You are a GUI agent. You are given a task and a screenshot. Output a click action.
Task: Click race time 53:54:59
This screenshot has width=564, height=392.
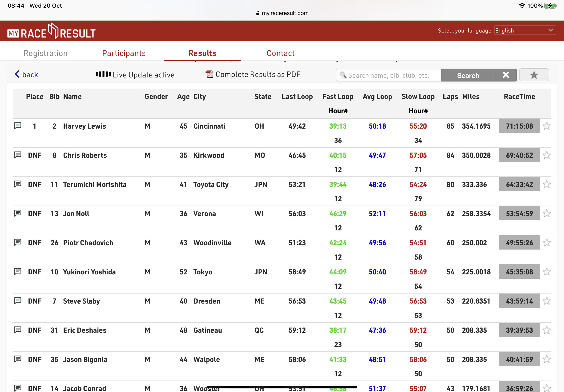coord(519,213)
